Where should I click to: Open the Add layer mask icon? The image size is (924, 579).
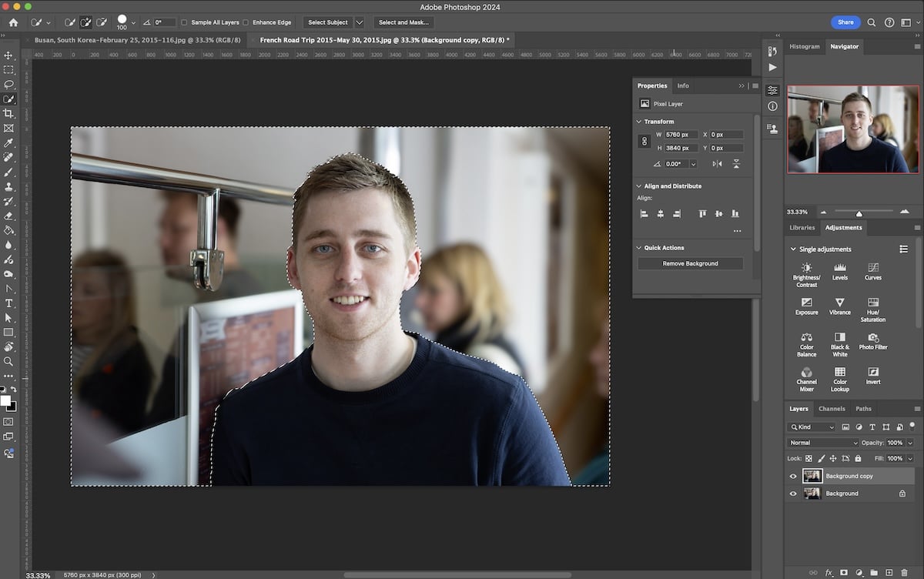click(x=842, y=573)
